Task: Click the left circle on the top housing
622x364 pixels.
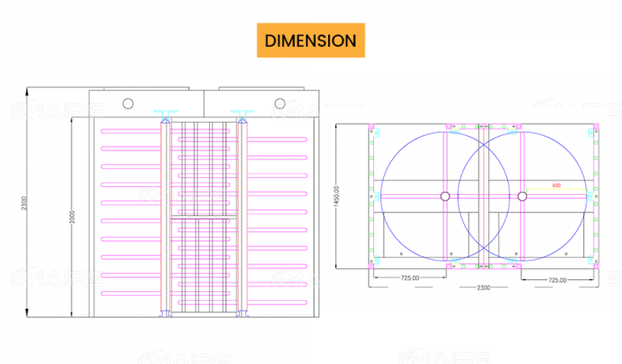Action: pos(128,104)
